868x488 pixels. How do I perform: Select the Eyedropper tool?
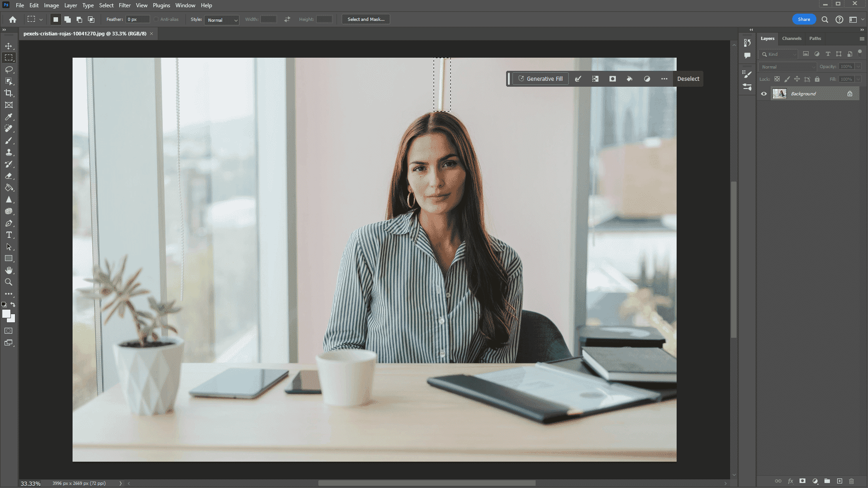9,117
